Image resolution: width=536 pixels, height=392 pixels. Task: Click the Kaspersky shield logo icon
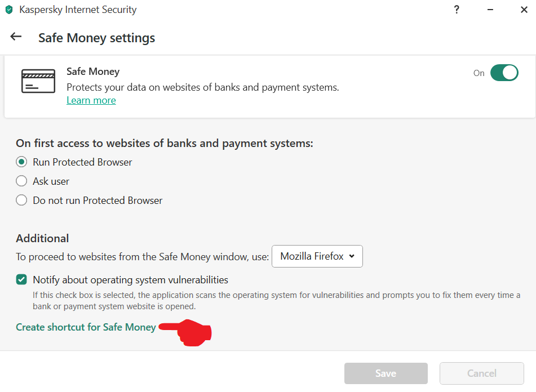click(9, 10)
